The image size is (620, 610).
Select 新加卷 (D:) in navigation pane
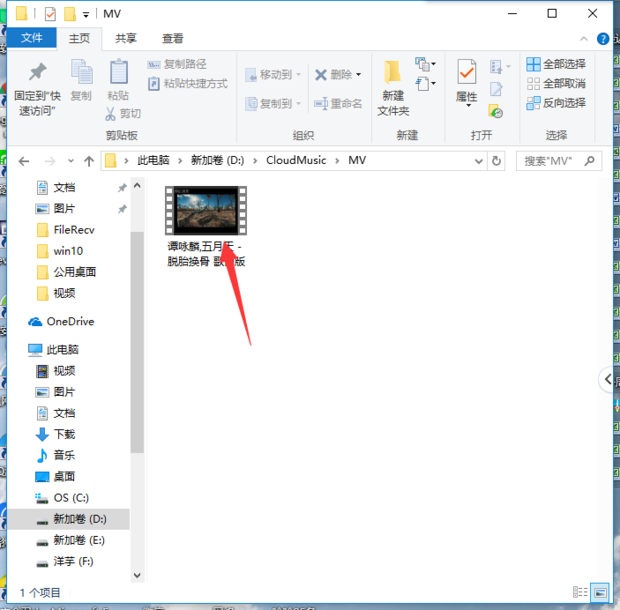point(68,519)
